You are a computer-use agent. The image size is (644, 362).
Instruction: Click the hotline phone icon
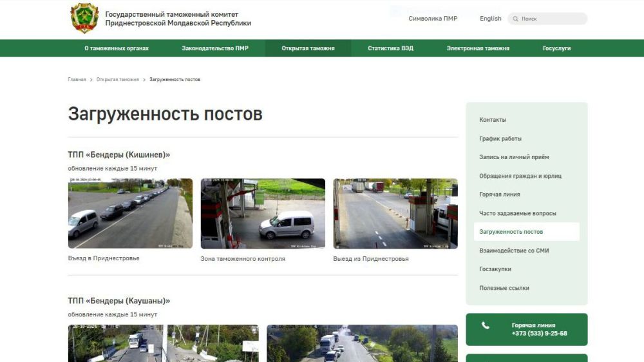point(486,326)
